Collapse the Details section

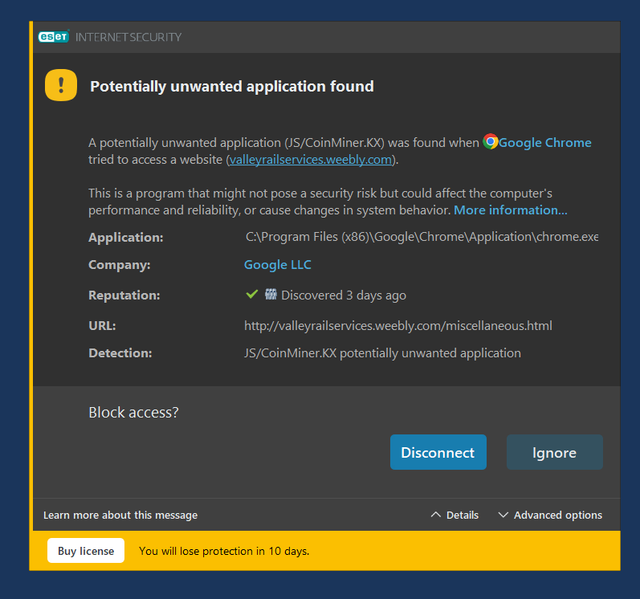(455, 515)
